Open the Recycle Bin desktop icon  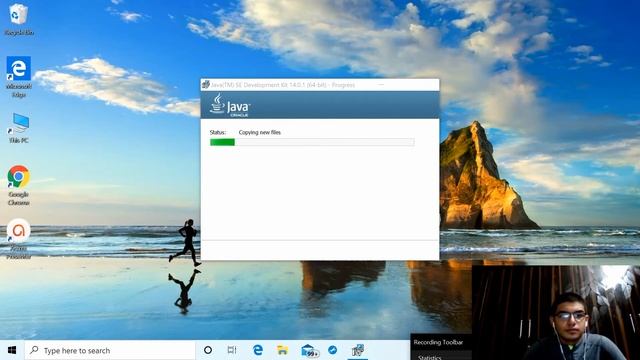[x=18, y=20]
